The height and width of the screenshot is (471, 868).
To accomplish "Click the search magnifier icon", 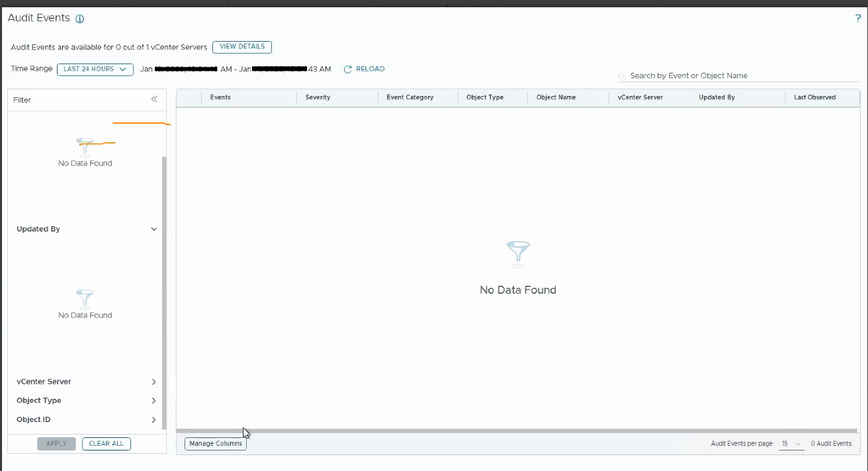I will [622, 76].
